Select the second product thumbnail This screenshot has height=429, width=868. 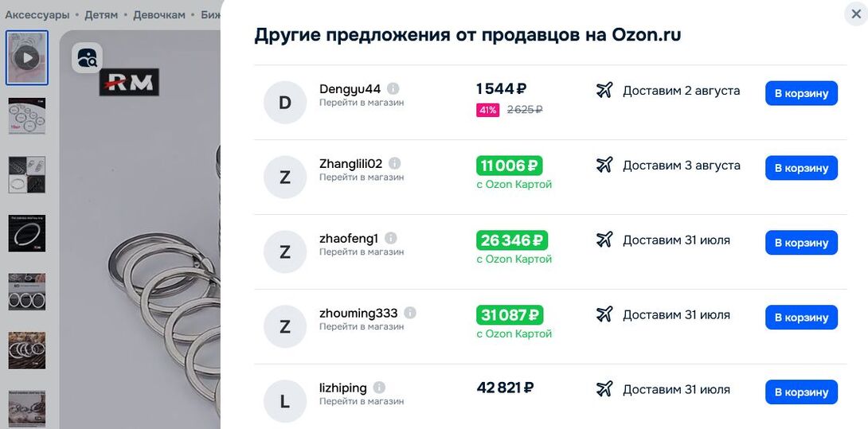point(27,116)
